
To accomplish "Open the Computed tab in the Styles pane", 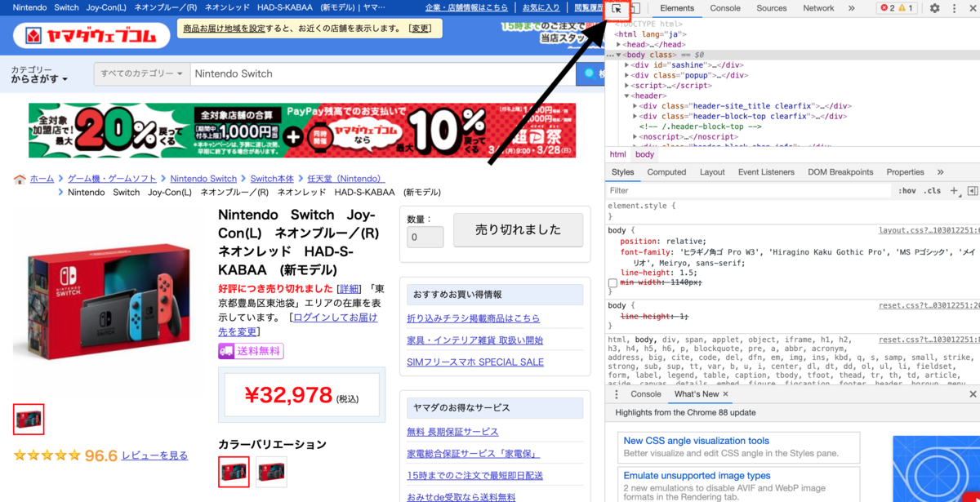I will [666, 172].
